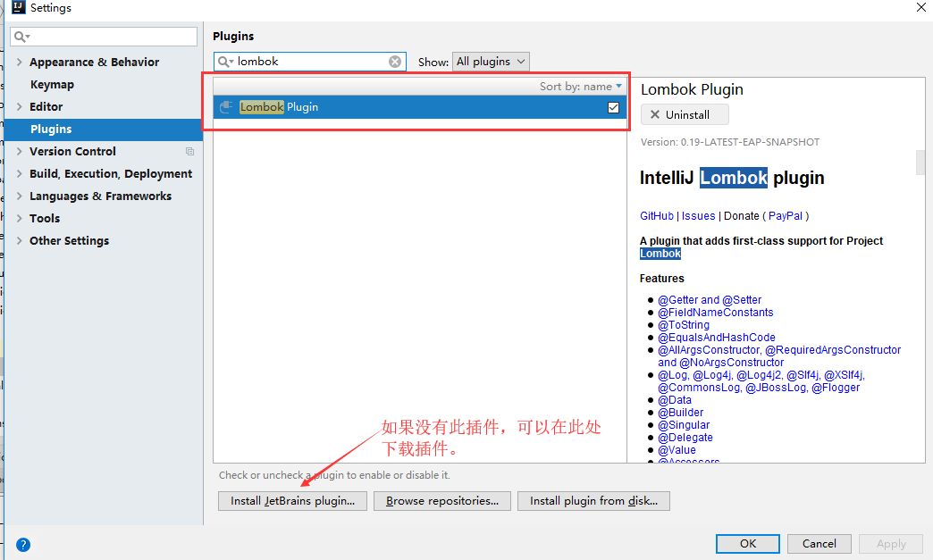This screenshot has height=560, width=933.
Task: Open the GitHub link
Action: 657,216
